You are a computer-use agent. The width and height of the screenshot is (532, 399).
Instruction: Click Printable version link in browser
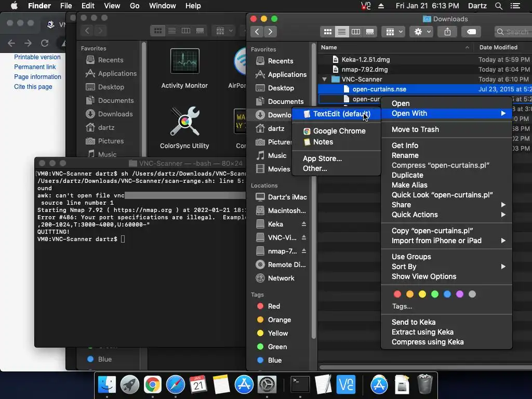coord(37,57)
